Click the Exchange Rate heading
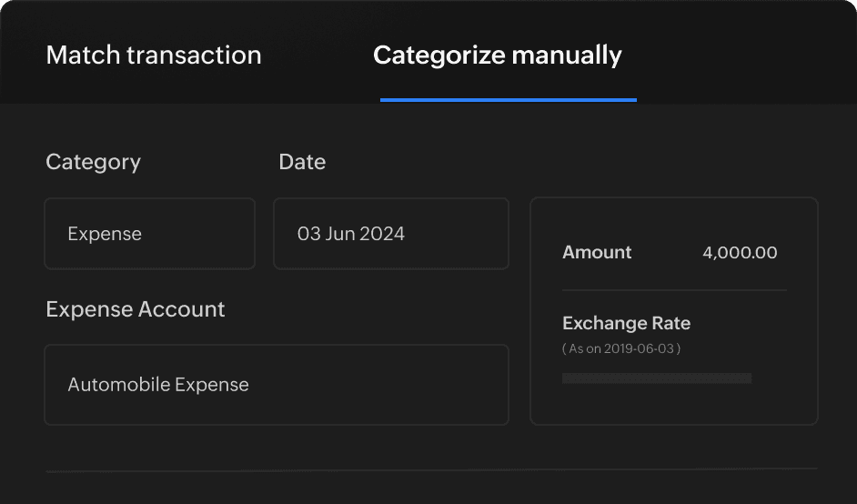 (x=626, y=323)
